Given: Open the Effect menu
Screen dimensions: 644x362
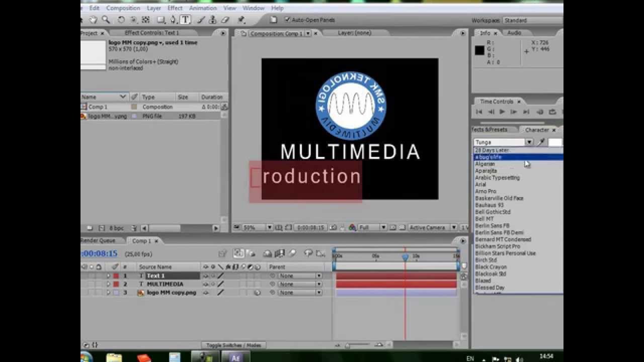Looking at the screenshot, I should point(175,8).
